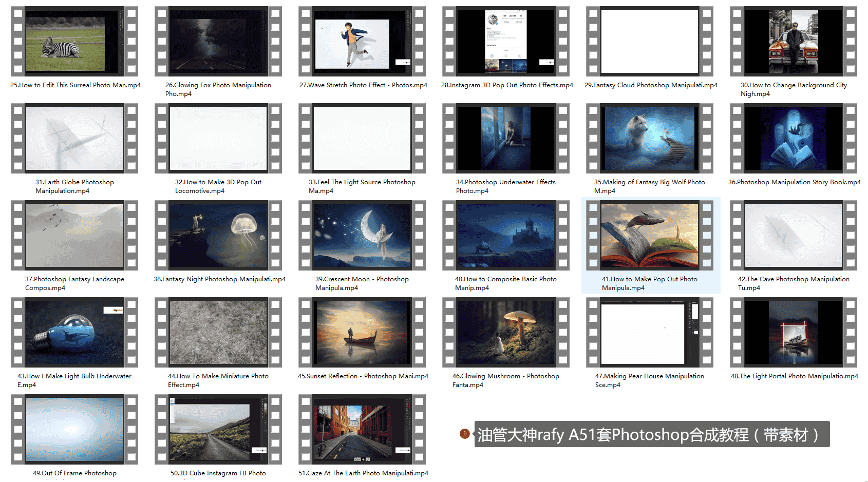Select the 46.Glowing Mushroom video thumbnail
The image size is (868, 482).
[x=506, y=332]
